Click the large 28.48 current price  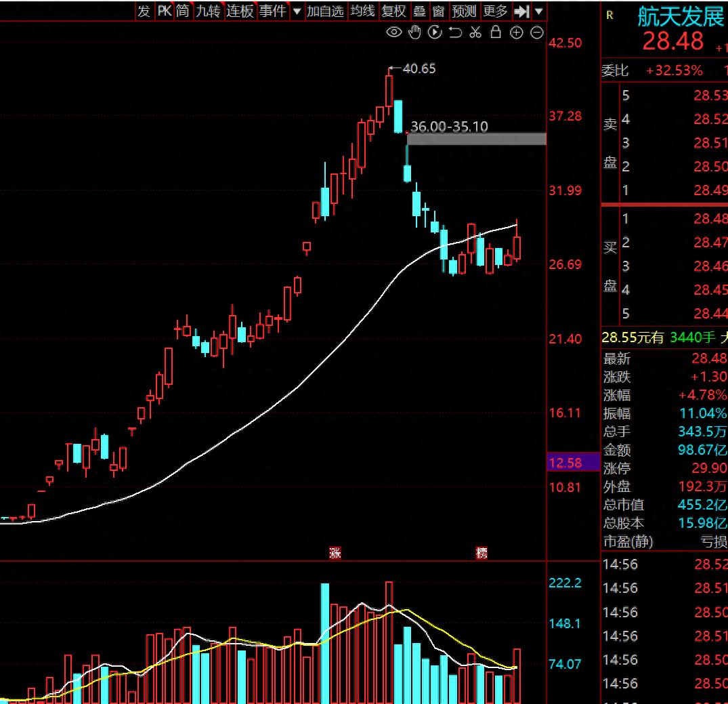click(x=673, y=41)
